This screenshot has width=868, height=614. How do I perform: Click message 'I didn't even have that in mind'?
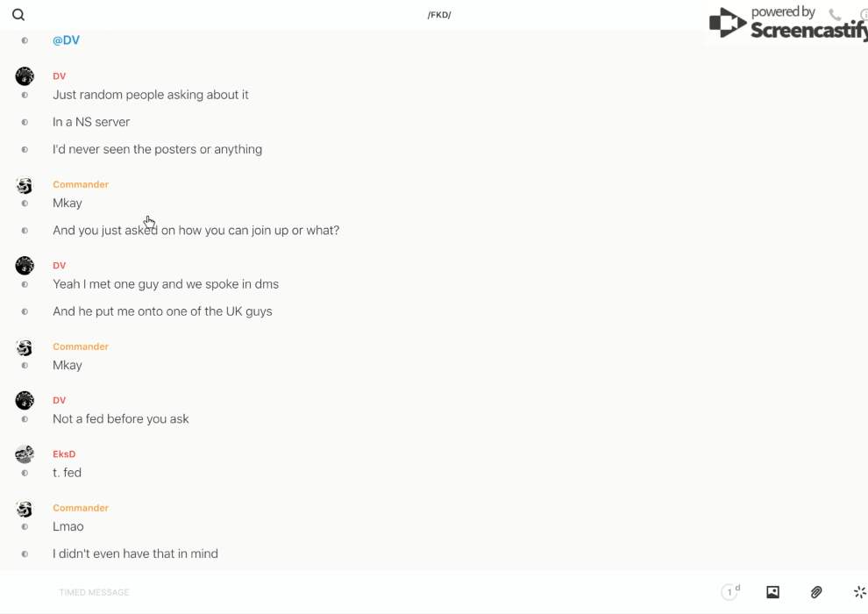click(x=135, y=553)
